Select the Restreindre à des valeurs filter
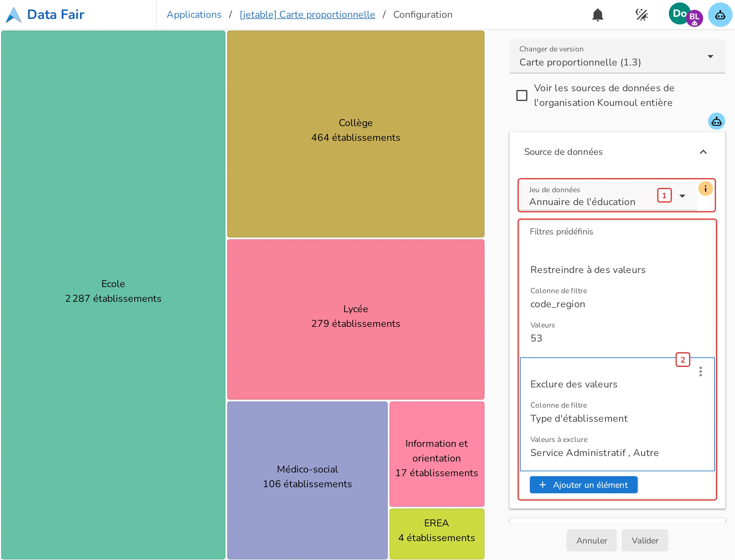This screenshot has height=560, width=735. [x=587, y=270]
